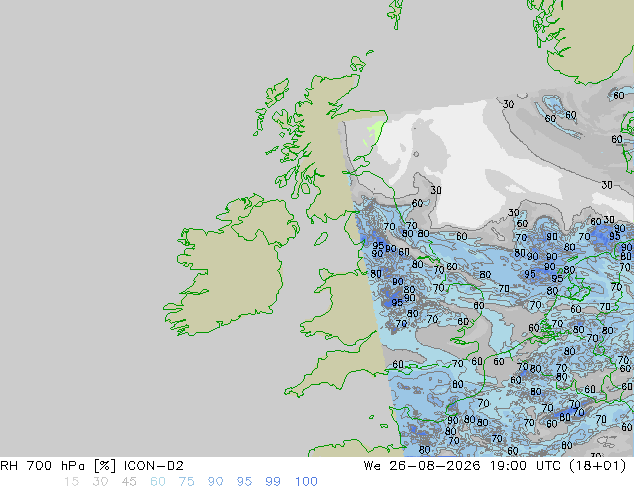Select the 15 value in the colour legend
This screenshot has width=634, height=490.
coord(72,482)
